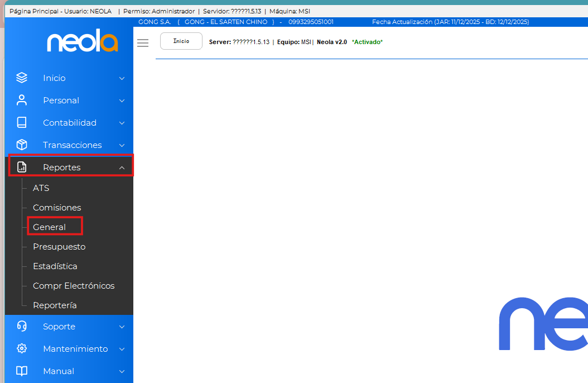This screenshot has height=383, width=588.
Task: Expand the Inicio menu chevron
Action: coord(122,78)
